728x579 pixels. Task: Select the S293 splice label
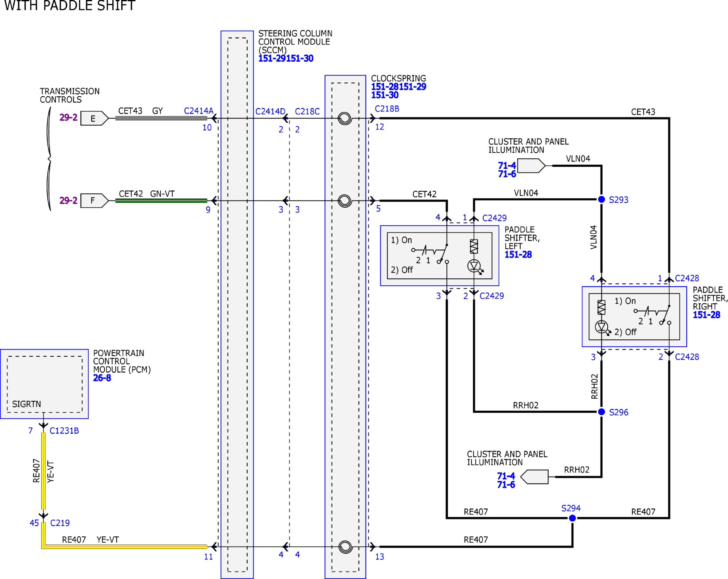click(x=619, y=200)
